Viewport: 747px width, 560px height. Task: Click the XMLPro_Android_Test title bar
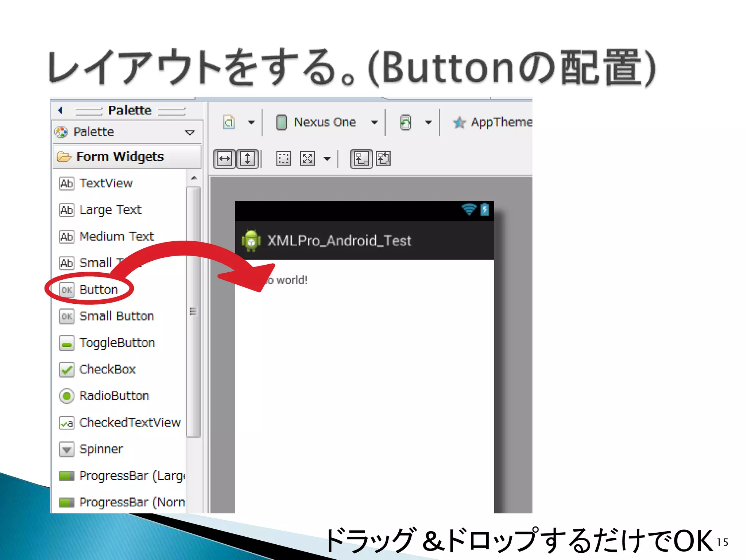(x=364, y=241)
